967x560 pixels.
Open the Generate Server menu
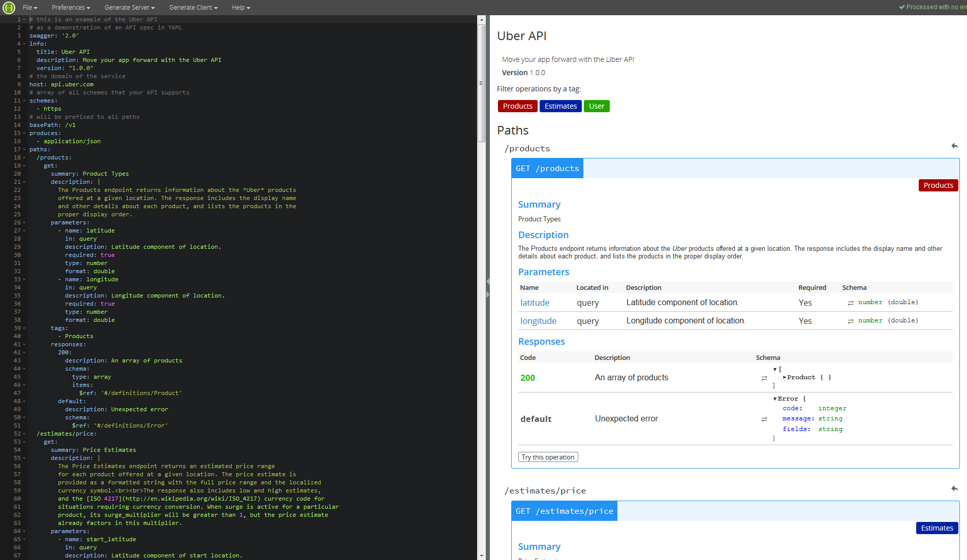pos(129,7)
